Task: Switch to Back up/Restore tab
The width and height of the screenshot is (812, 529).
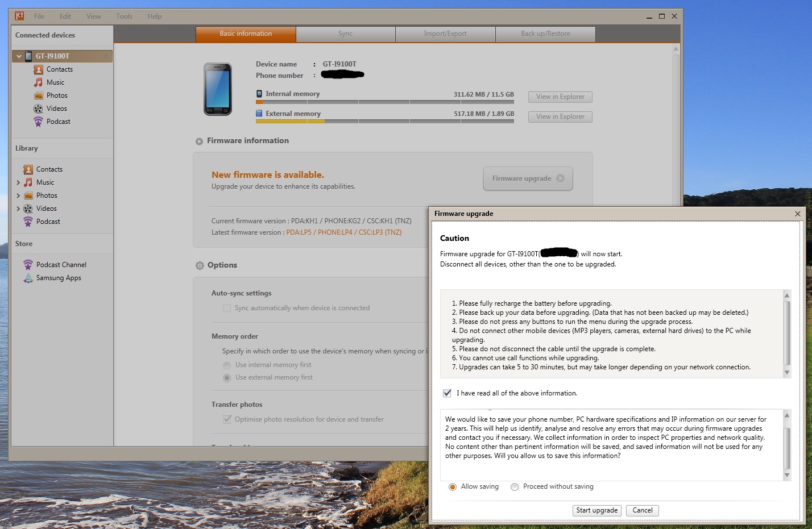Action: click(x=545, y=34)
